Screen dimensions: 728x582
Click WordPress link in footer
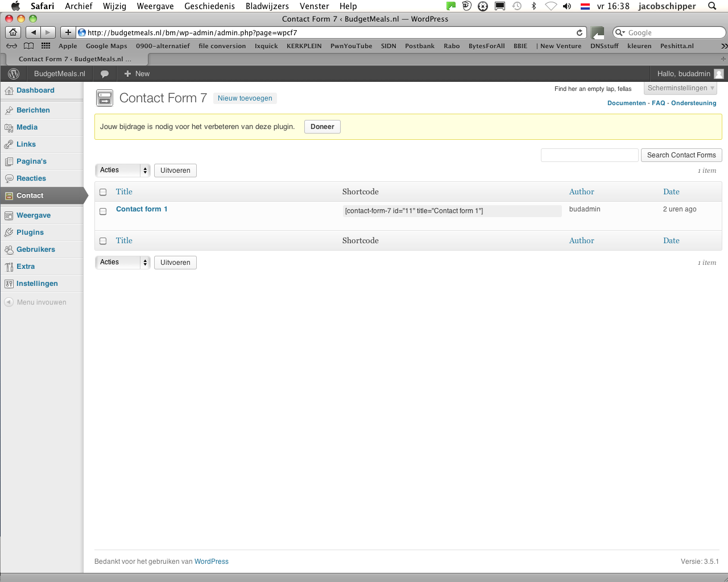tap(212, 562)
